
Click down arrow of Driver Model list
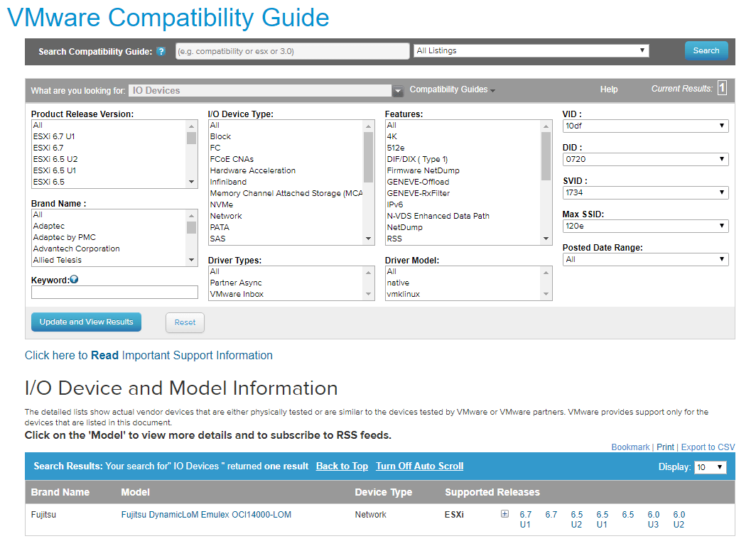(x=546, y=294)
